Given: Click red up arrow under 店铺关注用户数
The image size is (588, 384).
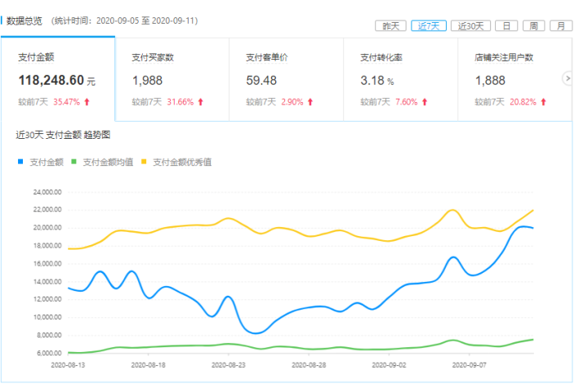Looking at the screenshot, I should coord(543,102).
